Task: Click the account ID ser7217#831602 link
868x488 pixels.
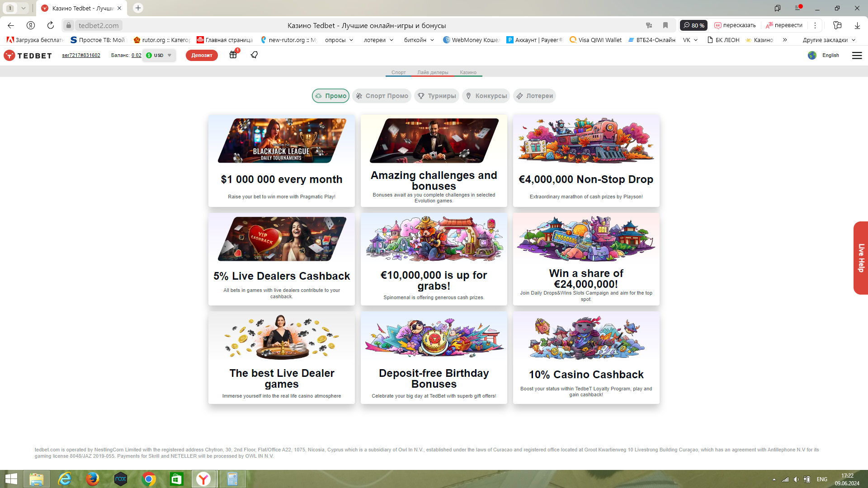Action: pos(81,55)
